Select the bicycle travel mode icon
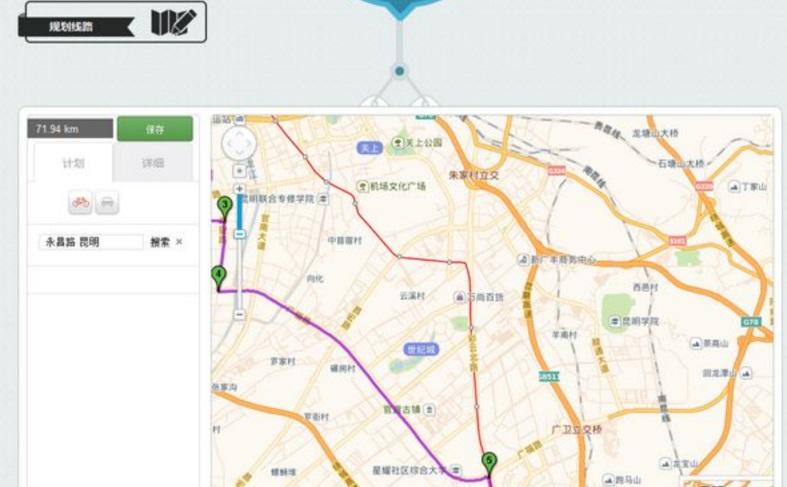Image resolution: width=787 pixels, height=487 pixels. pos(80,202)
